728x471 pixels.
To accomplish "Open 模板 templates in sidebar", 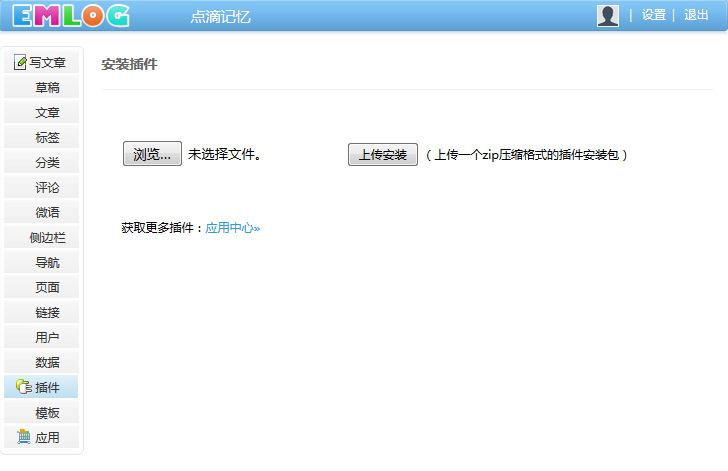I will [47, 412].
